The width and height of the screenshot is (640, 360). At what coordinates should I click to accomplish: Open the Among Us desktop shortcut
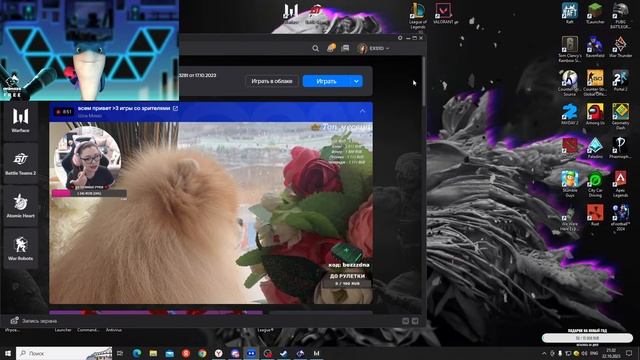595,114
